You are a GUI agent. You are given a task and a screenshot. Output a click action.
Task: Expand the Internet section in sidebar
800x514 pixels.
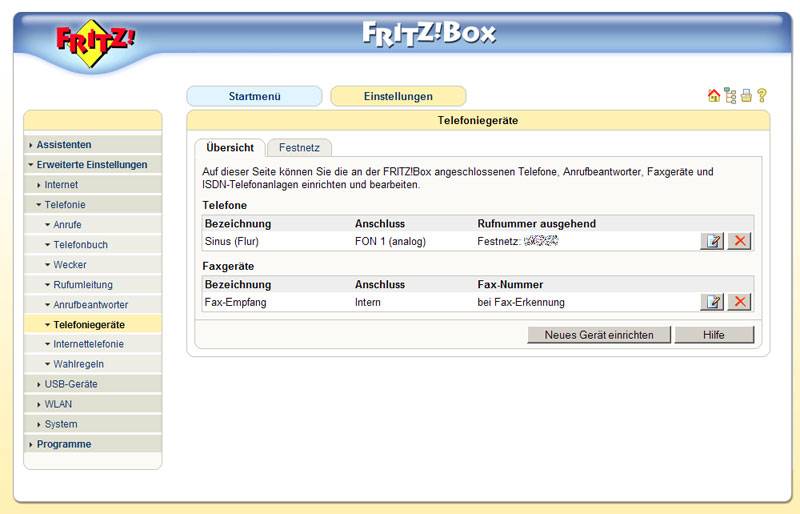tap(61, 185)
